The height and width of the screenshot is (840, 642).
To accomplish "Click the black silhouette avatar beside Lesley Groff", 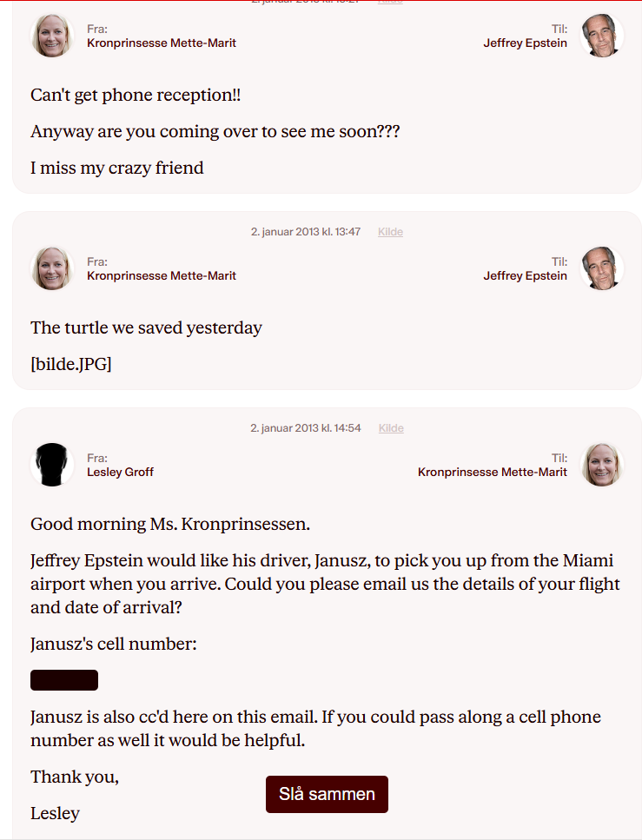I will click(x=52, y=465).
